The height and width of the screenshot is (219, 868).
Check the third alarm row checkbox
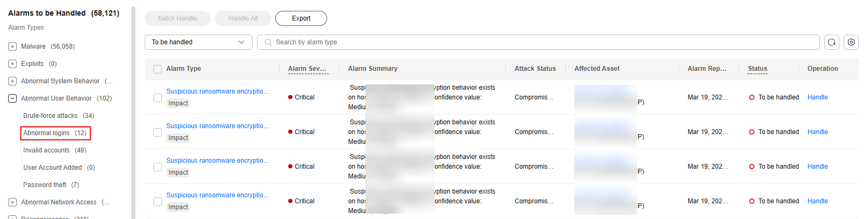[158, 167]
